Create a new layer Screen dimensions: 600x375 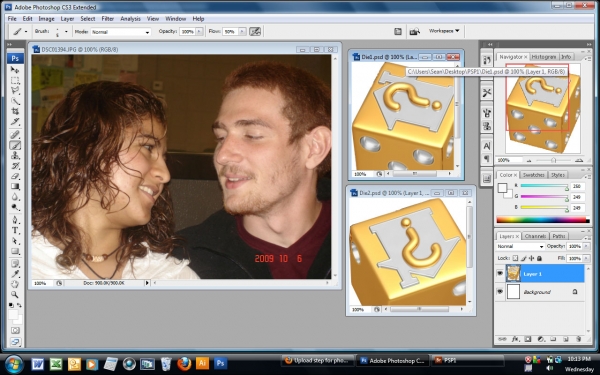point(566,339)
